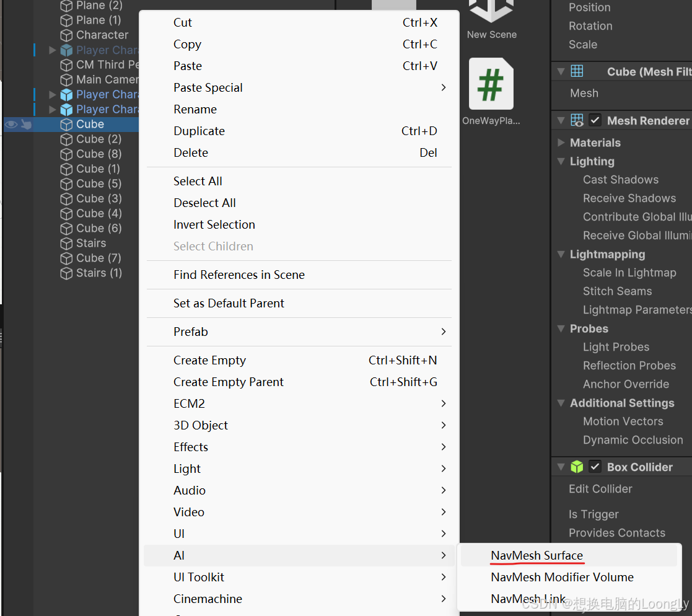
Task: Click the Dynamic Occlusion property label
Action: click(x=633, y=440)
